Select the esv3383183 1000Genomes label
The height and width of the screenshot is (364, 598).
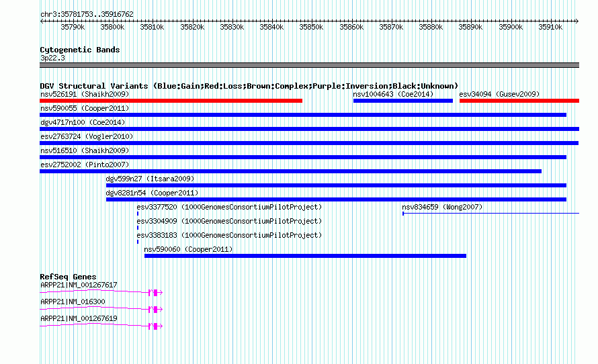coord(229,235)
